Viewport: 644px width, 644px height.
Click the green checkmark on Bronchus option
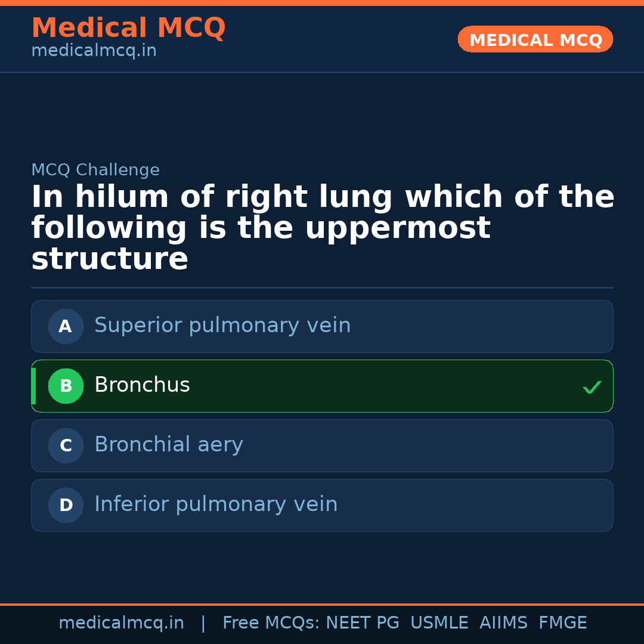tap(592, 387)
